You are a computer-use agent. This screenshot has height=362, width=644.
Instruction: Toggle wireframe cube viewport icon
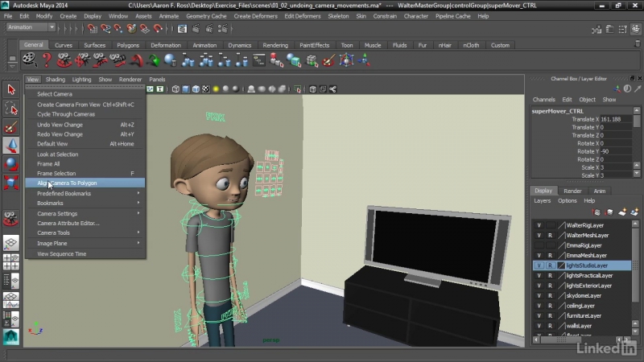(x=175, y=89)
